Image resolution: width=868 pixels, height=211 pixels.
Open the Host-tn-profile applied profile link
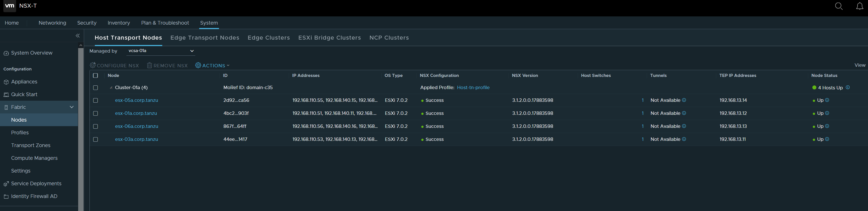point(473,88)
